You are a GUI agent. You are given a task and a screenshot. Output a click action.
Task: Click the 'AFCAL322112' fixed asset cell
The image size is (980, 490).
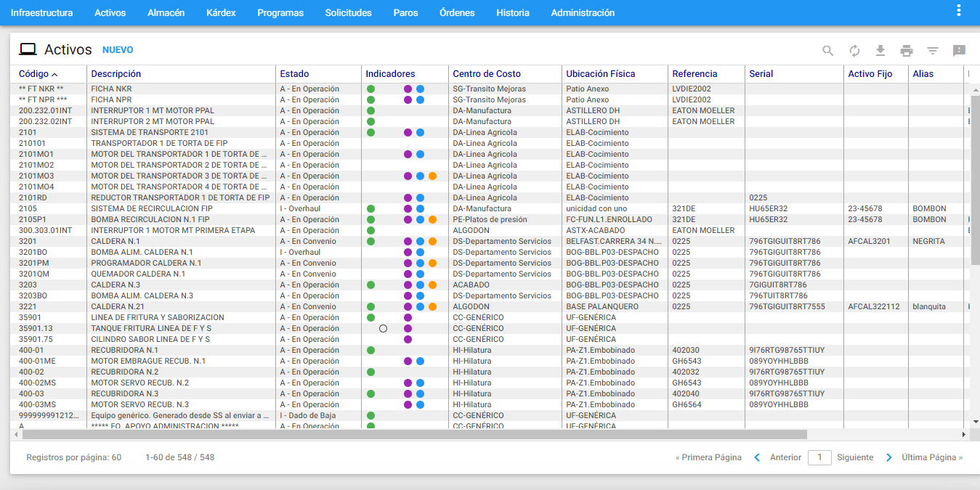pyautogui.click(x=874, y=306)
